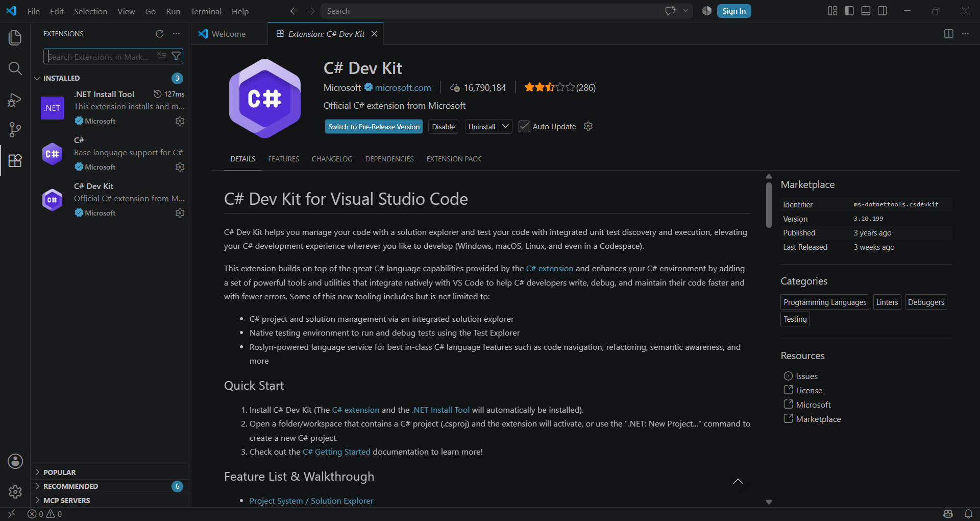Toggle primary side bar visibility
Screen dimensions: 980x521
click(x=849, y=11)
